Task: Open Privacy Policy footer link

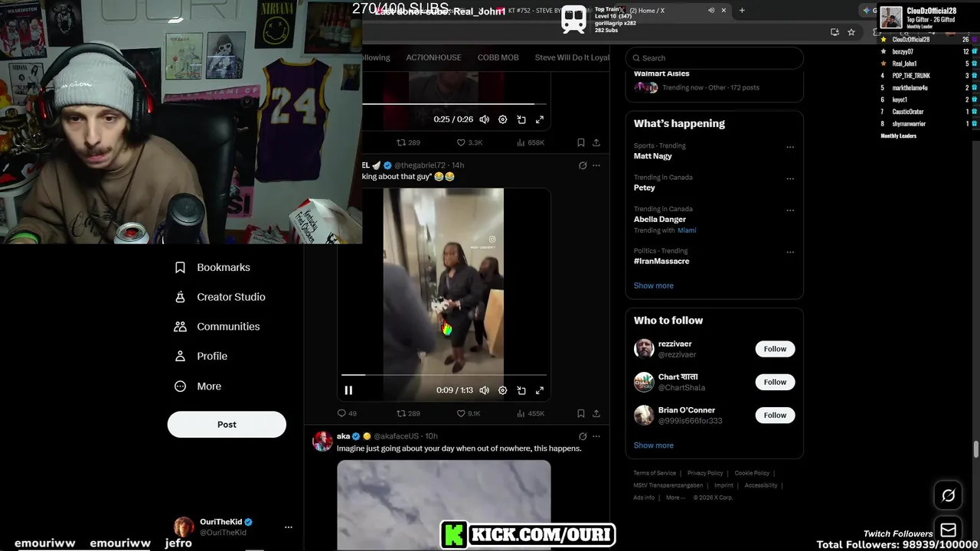Action: [x=705, y=474]
